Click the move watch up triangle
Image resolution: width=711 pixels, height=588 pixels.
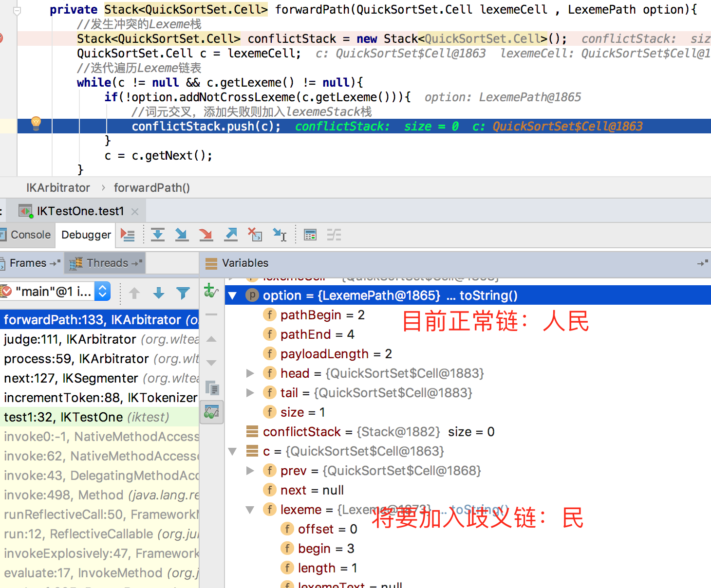[x=211, y=339]
